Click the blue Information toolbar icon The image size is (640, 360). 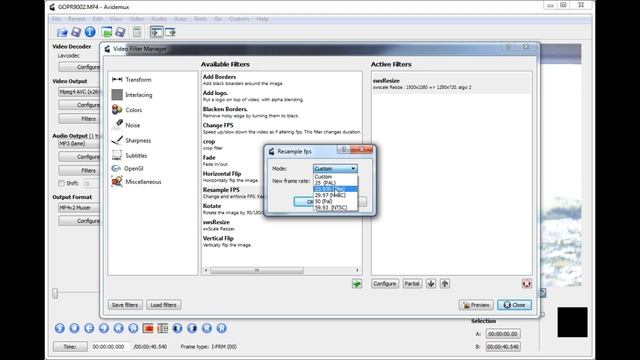90,32
